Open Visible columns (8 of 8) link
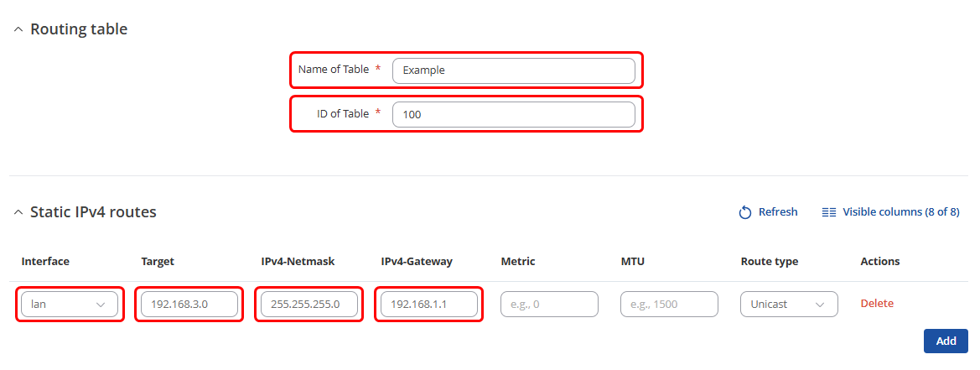This screenshot has height=370, width=980. [x=900, y=212]
